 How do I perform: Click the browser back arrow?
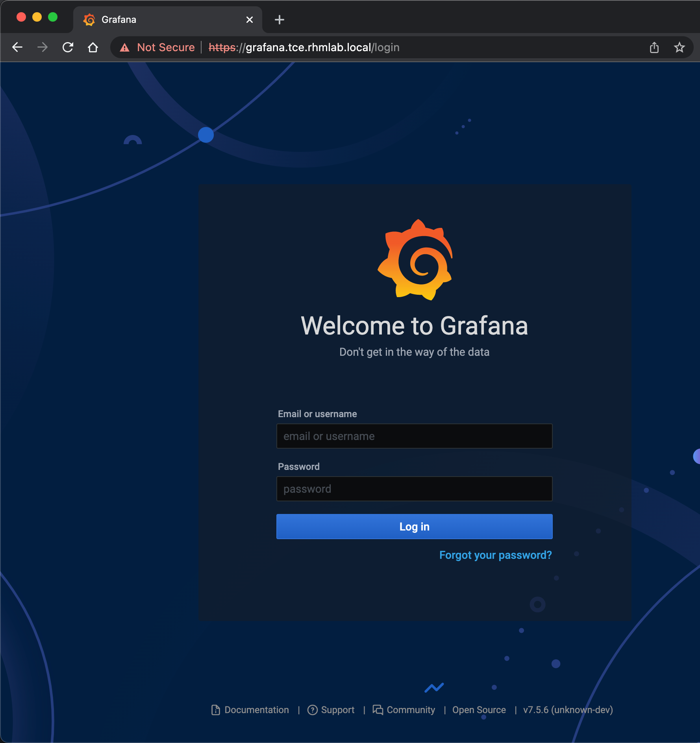17,47
